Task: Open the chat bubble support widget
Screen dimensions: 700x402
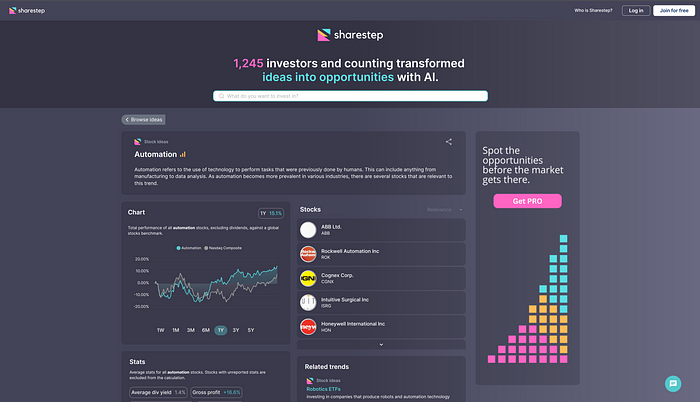Action: coord(673,383)
